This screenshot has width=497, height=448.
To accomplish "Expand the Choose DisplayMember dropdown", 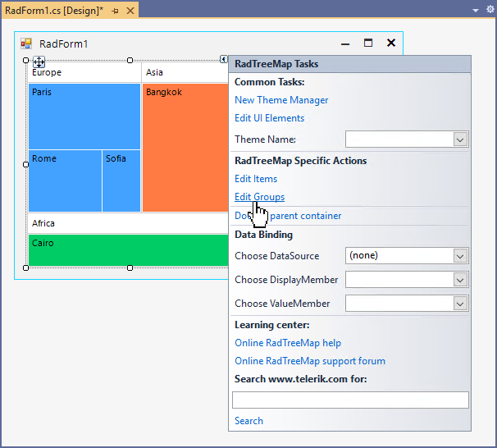I will 460,280.
